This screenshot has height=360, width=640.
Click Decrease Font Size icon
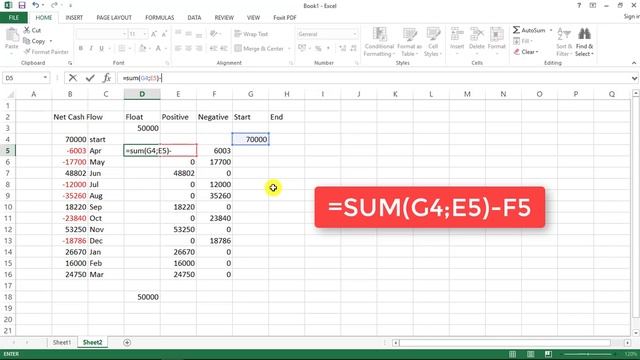[164, 34]
